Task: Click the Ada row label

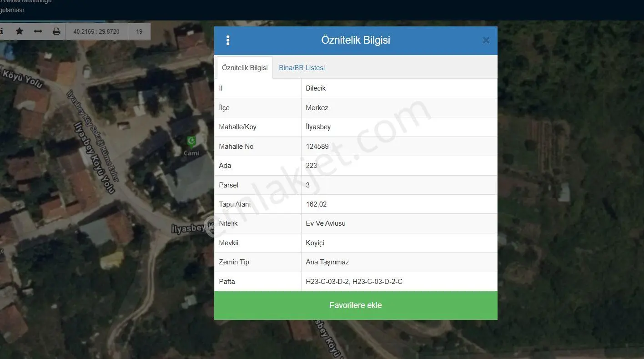Action: click(225, 166)
